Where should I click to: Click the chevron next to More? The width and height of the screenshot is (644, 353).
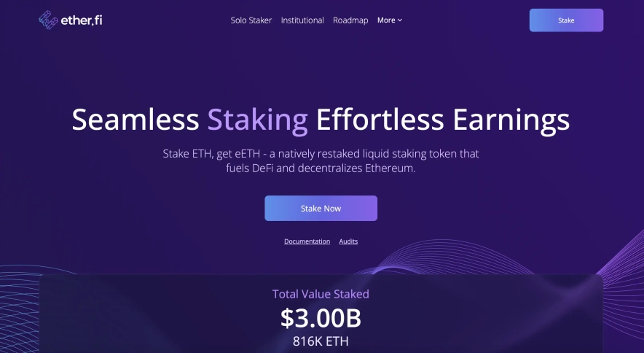pos(400,20)
